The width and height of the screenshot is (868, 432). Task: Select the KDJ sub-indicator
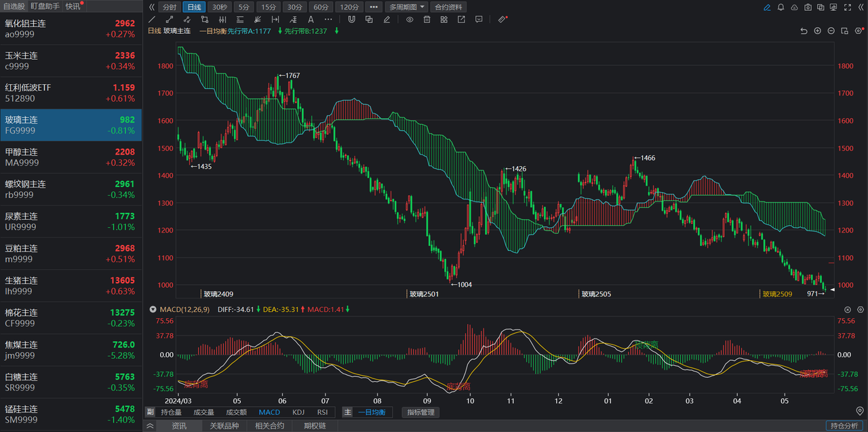[298, 412]
